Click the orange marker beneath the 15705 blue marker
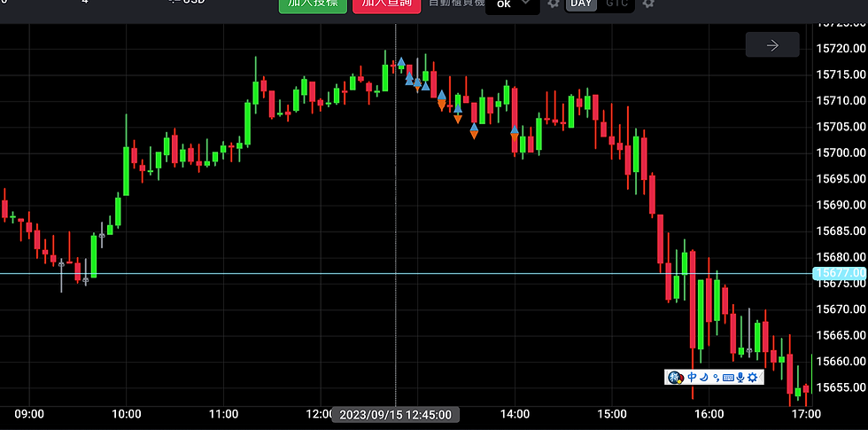 [474, 135]
